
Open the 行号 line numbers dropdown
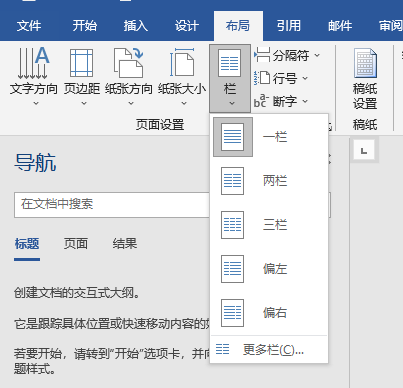(x=281, y=78)
